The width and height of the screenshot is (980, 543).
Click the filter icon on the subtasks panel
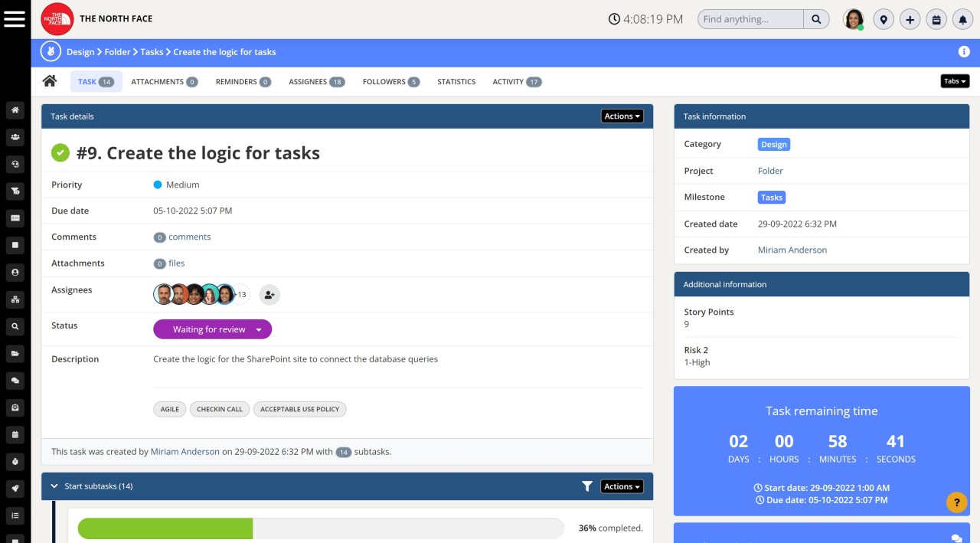tap(587, 486)
